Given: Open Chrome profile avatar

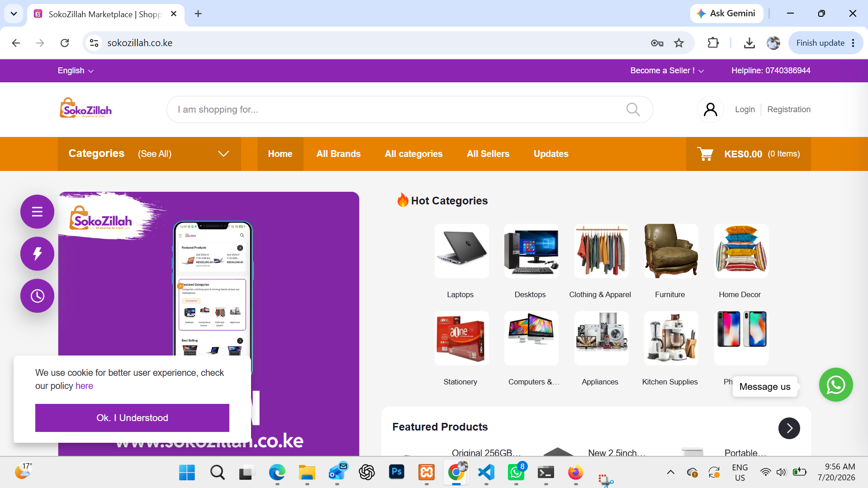Looking at the screenshot, I should (773, 43).
